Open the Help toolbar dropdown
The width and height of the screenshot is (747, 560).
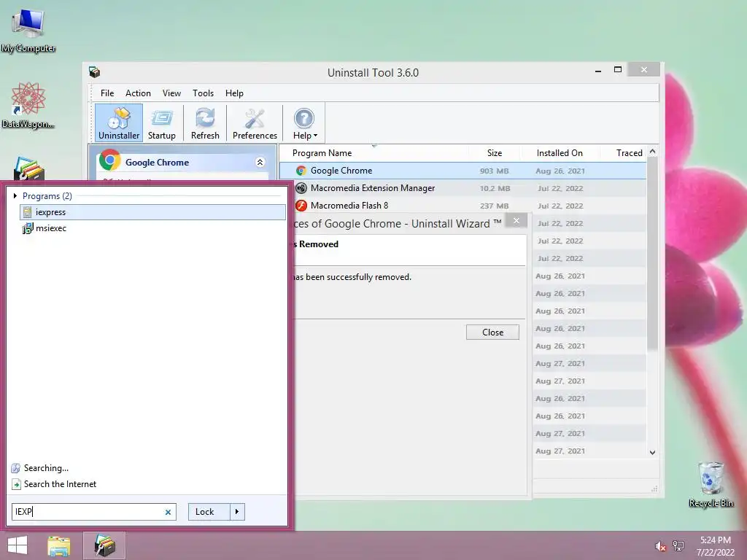pyautogui.click(x=304, y=122)
